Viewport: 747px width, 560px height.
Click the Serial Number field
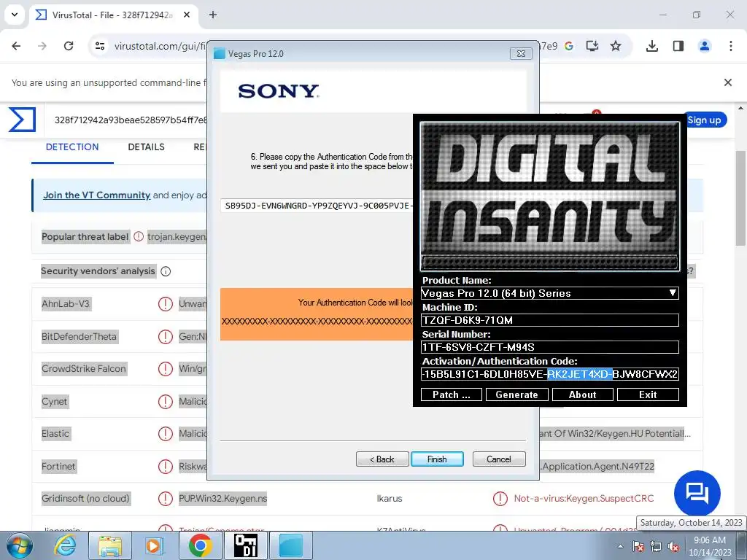point(550,347)
